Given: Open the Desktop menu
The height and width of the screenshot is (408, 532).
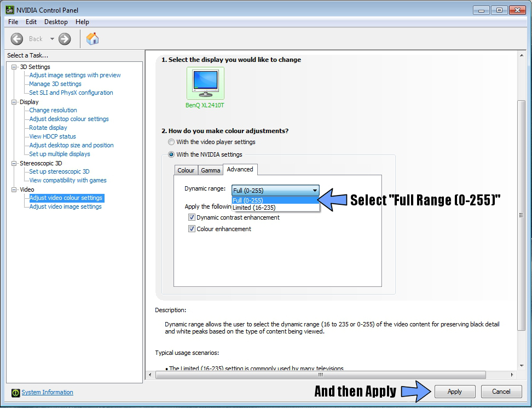Looking at the screenshot, I should 56,22.
